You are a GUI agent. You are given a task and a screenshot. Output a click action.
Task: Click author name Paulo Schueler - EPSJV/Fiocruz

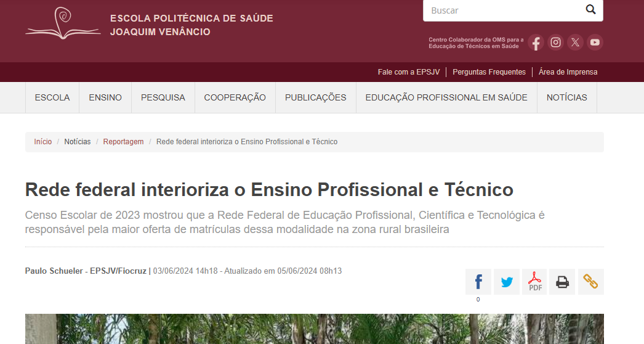86,271
